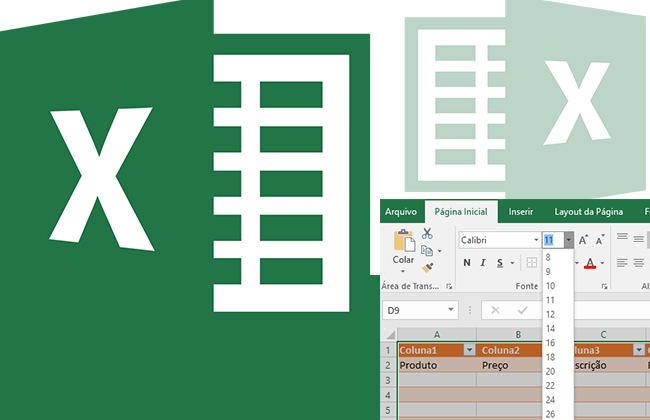This screenshot has width=650, height=420.
Task: Choose font size 10 from list
Action: (558, 286)
